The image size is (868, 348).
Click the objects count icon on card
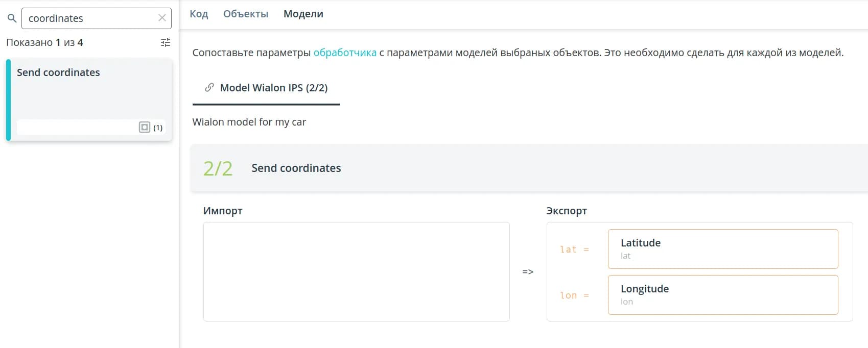click(145, 127)
